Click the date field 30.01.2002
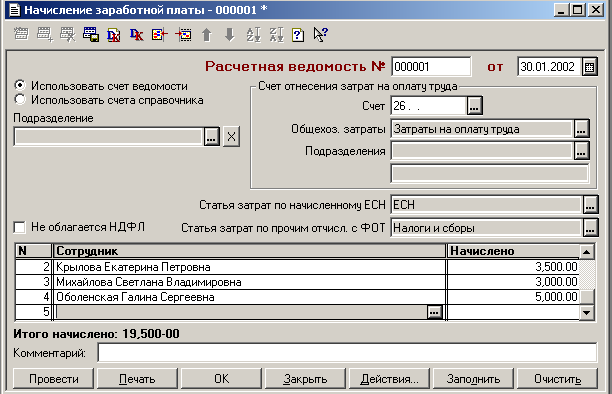The width and height of the screenshot is (612, 394). 549,67
